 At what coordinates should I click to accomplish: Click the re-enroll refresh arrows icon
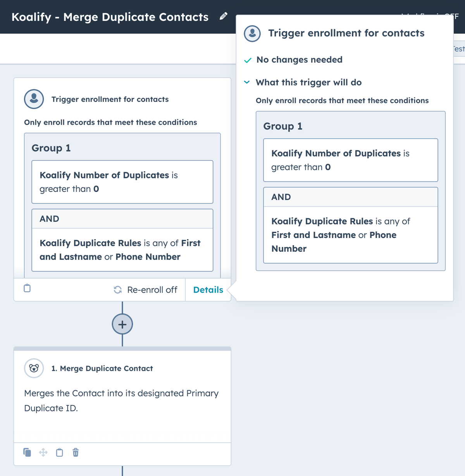pos(117,290)
